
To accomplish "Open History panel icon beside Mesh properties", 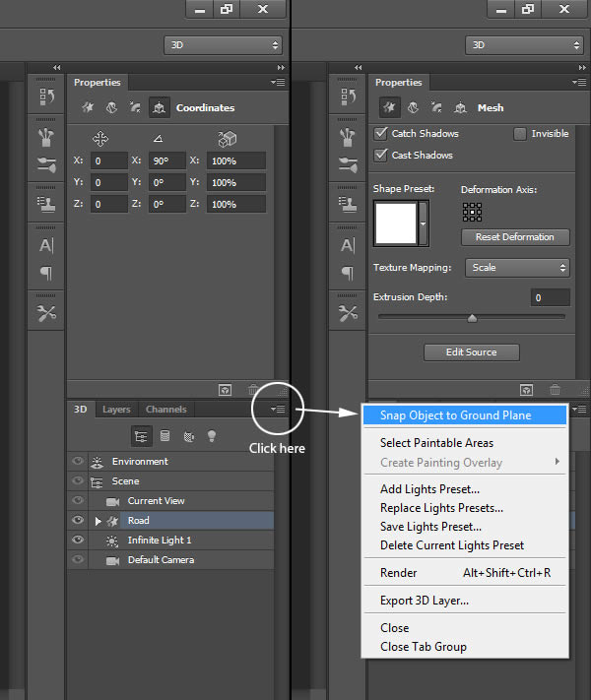I will click(x=348, y=95).
